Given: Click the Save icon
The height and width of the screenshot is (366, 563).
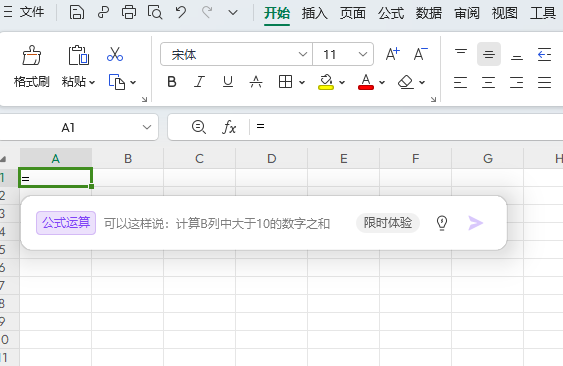Looking at the screenshot, I should click(77, 13).
